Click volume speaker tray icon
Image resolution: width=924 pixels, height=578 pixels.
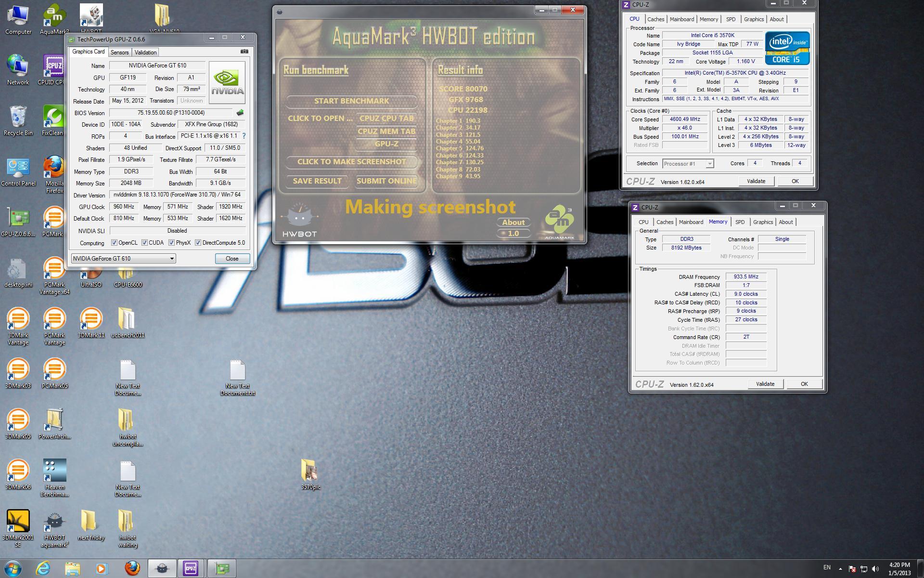(875, 568)
